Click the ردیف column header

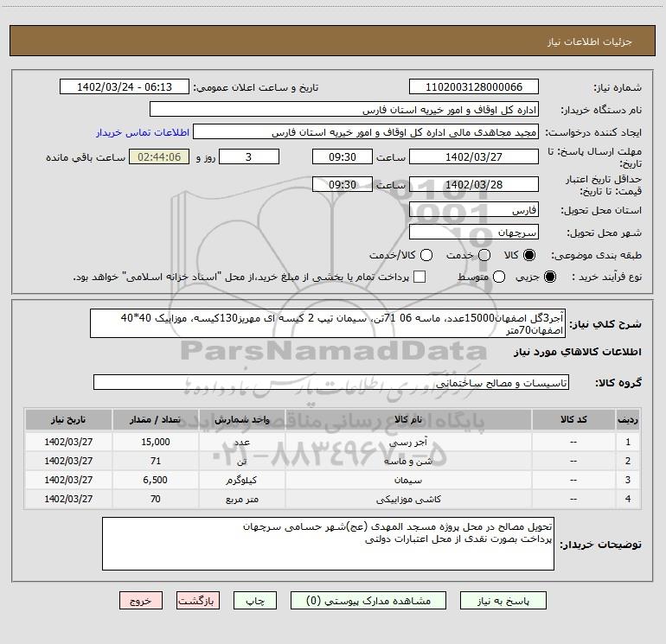(x=628, y=419)
